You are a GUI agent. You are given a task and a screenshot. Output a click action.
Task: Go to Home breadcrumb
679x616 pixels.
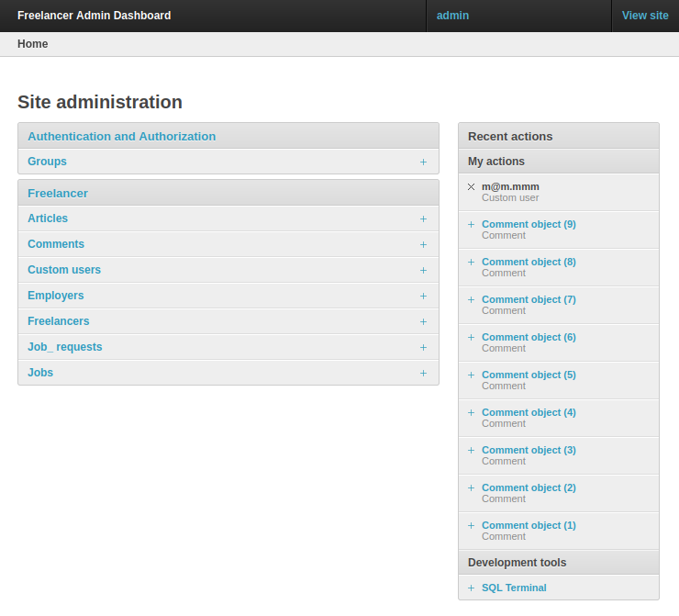(33, 44)
